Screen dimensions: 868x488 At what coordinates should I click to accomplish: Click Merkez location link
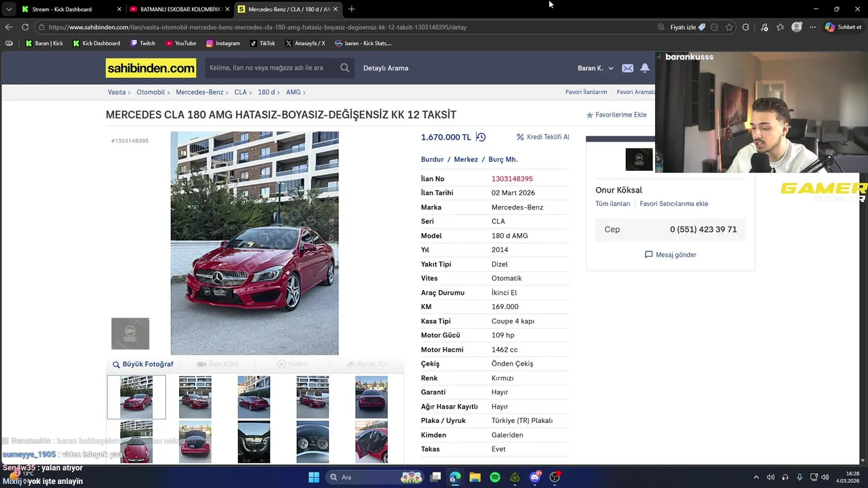466,159
